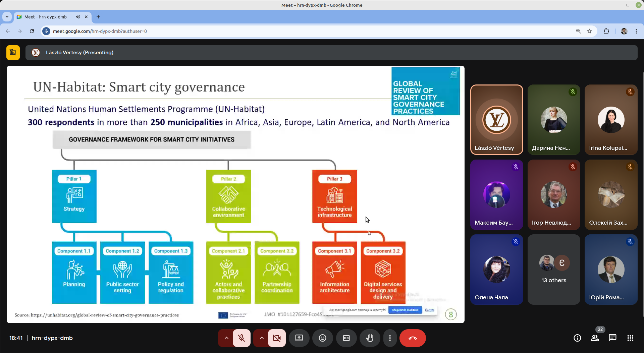Open meeting details info icon
This screenshot has height=353, width=644.
click(577, 338)
